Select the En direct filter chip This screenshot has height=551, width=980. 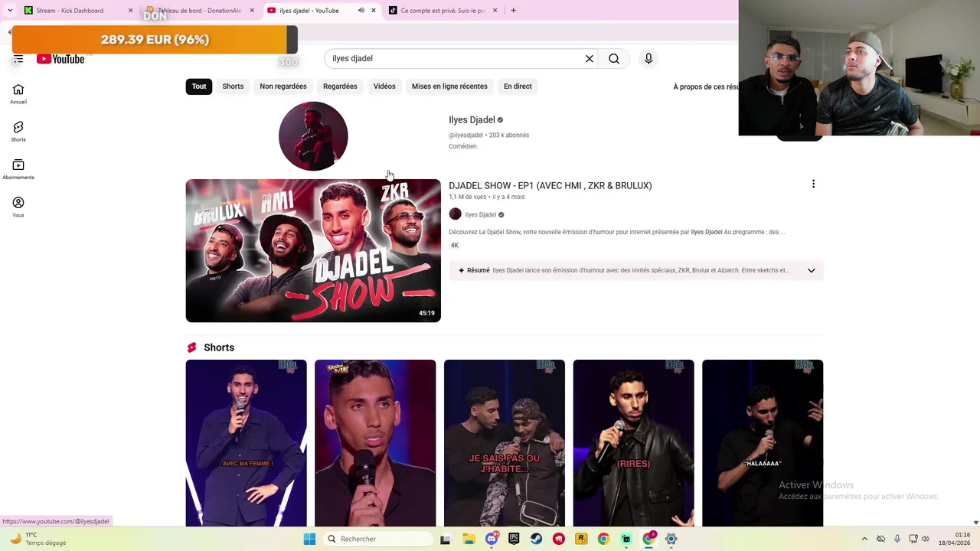click(518, 86)
